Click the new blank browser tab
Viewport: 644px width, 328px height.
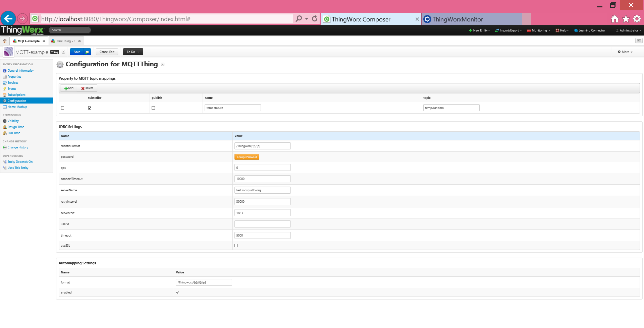click(527, 19)
